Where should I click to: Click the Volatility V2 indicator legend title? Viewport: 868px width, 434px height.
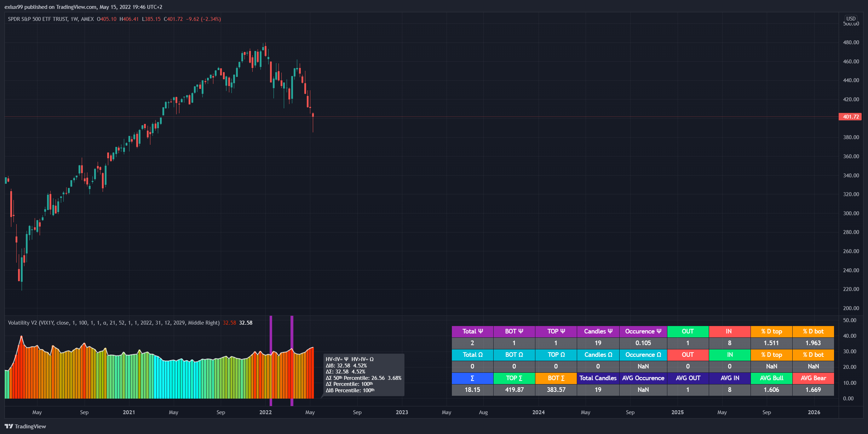pos(114,323)
